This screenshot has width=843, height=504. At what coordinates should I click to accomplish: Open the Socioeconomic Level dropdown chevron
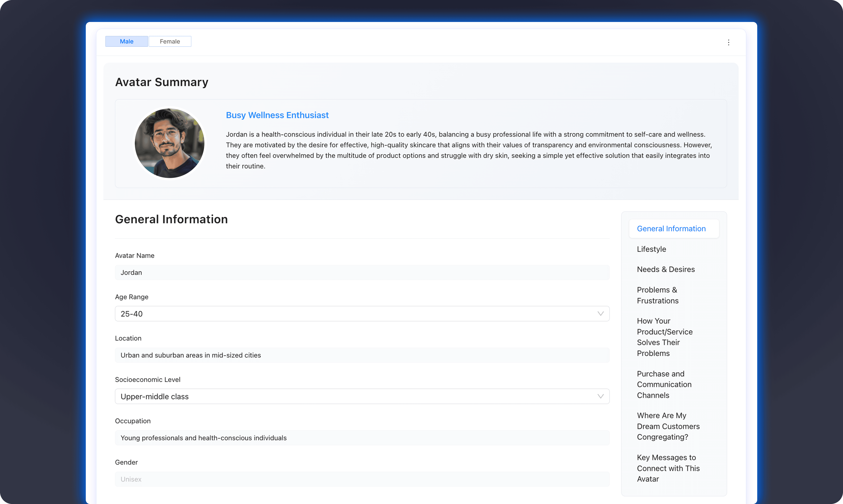600,396
